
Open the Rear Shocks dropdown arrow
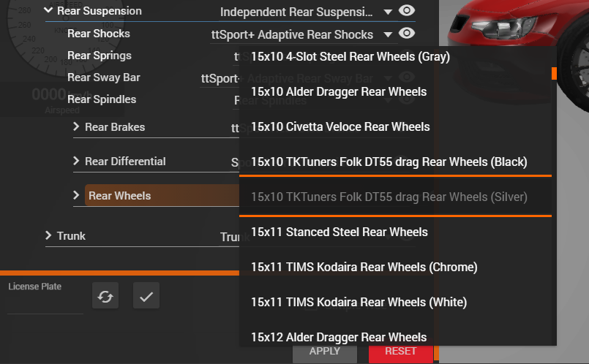coord(388,35)
